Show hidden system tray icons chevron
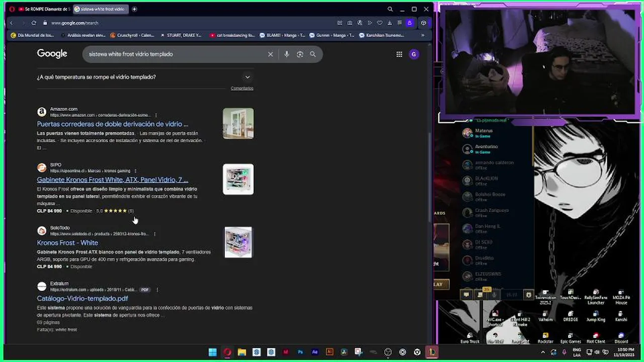 coord(543,352)
